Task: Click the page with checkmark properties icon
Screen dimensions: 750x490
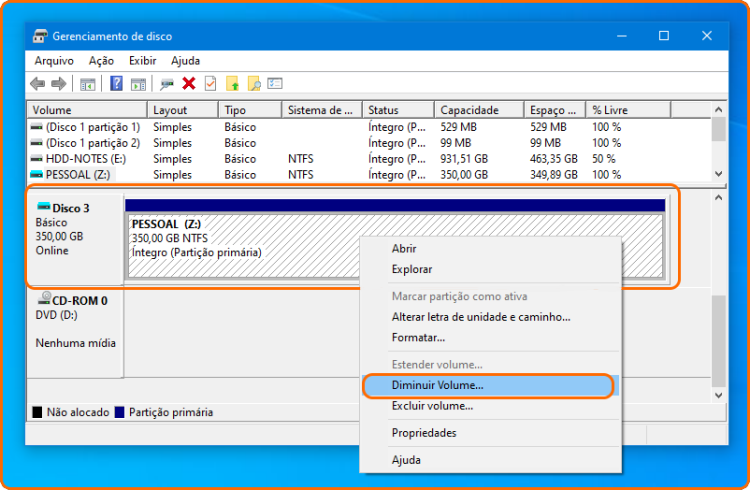Action: click(210, 84)
